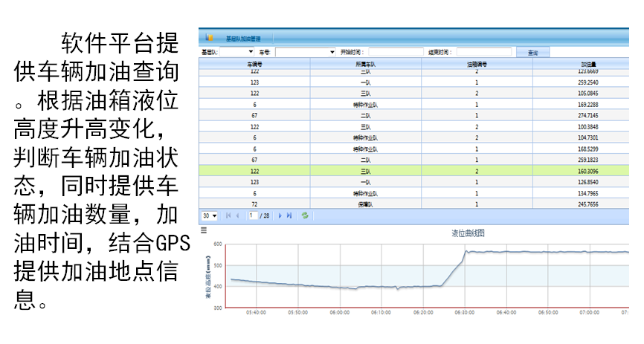Refresh the refueling records table
This screenshot has width=644, height=344.
coord(304,215)
